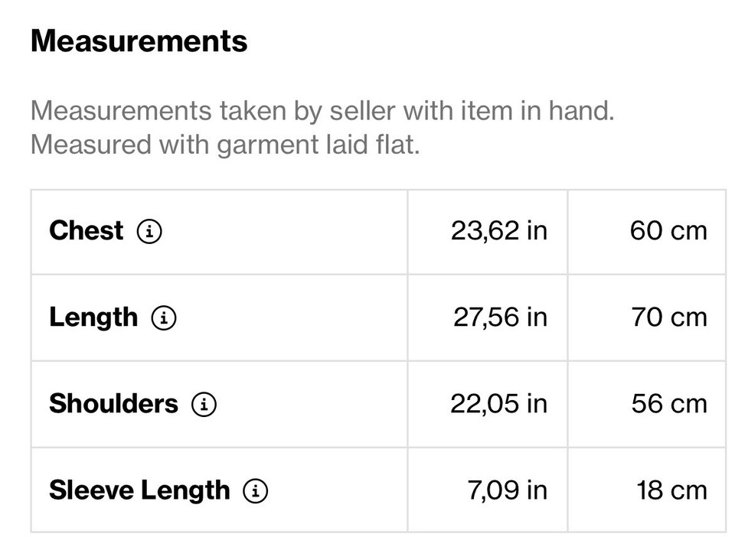The width and height of the screenshot is (735, 560).
Task: Click the 27,56 in length value
Action: tap(500, 317)
